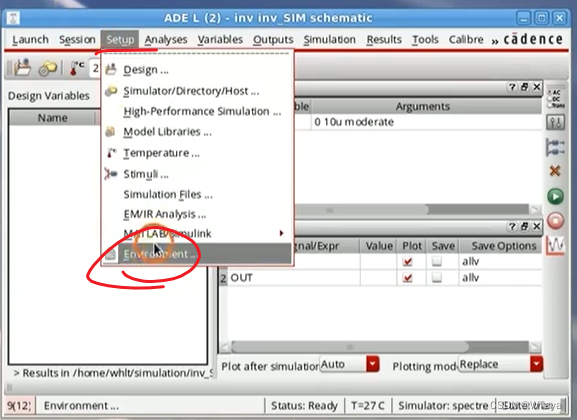Click the temperature input field in toolbar
Screen dimensions: 577x420
pyautogui.click(x=95, y=68)
